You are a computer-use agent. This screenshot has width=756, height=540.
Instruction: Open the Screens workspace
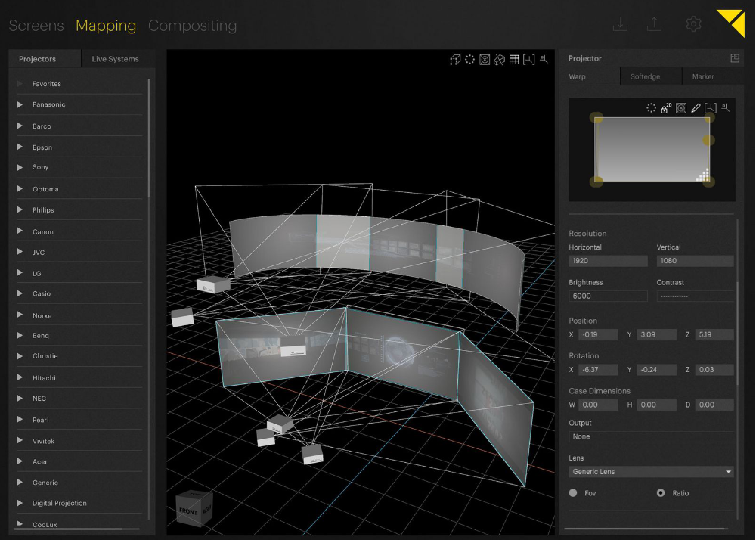coord(36,26)
